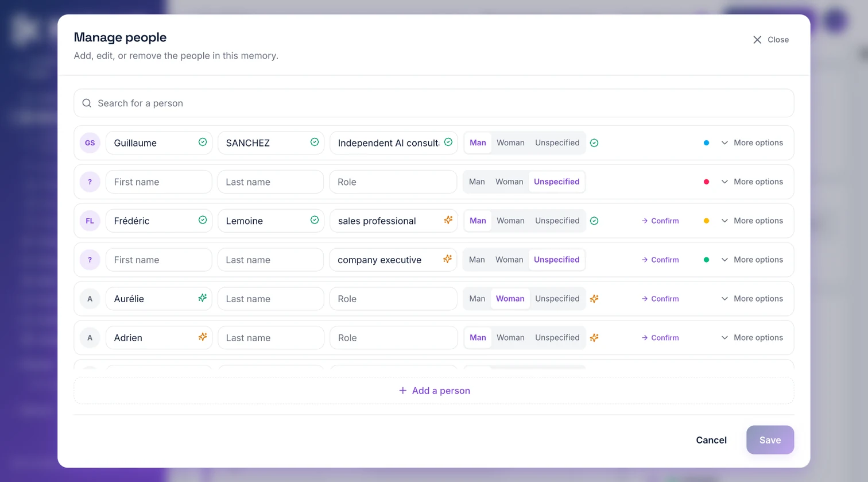The image size is (868, 482).
Task: Show More options for the company executive
Action: point(752,260)
